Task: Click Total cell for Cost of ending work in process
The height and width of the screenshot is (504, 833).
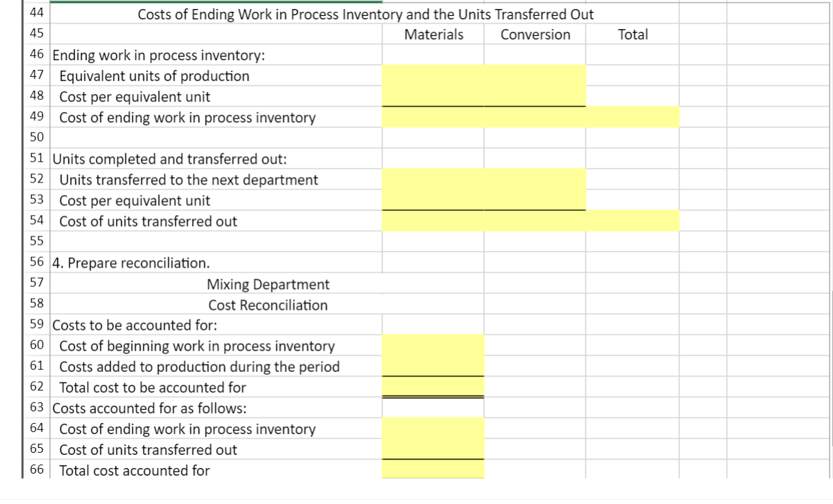Action: [x=632, y=117]
